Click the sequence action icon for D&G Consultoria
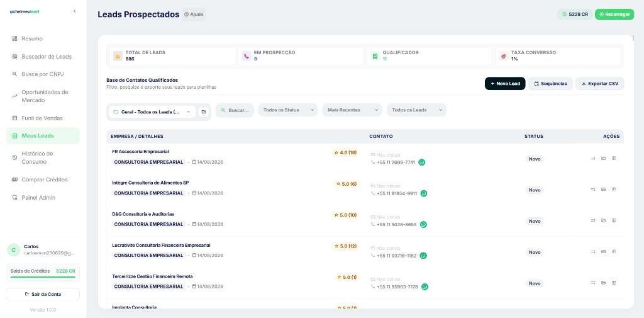The image size is (644, 318). (x=593, y=220)
